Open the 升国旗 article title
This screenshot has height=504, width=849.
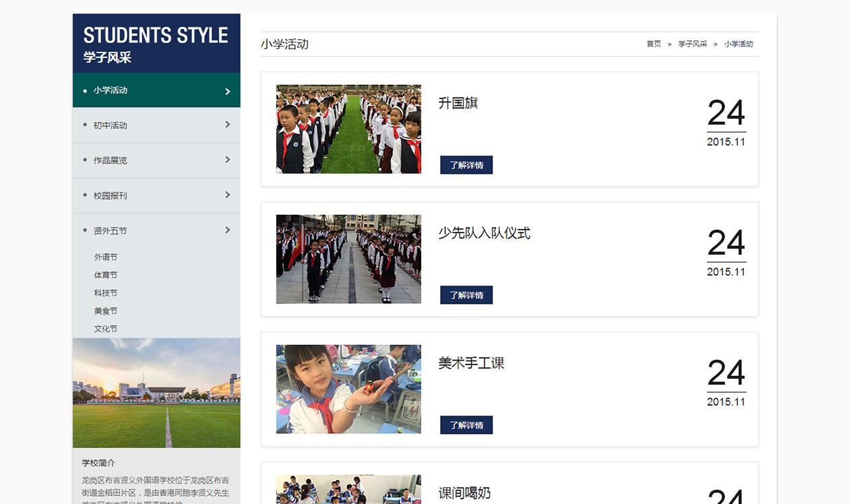click(458, 103)
